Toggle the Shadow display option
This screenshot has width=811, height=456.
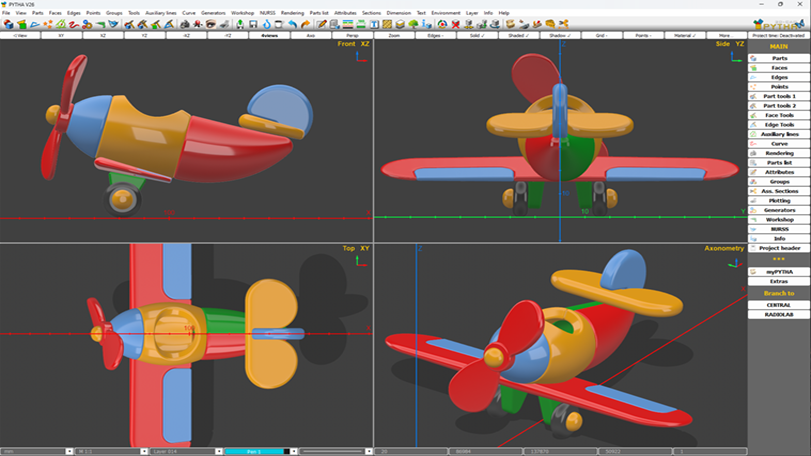point(559,35)
